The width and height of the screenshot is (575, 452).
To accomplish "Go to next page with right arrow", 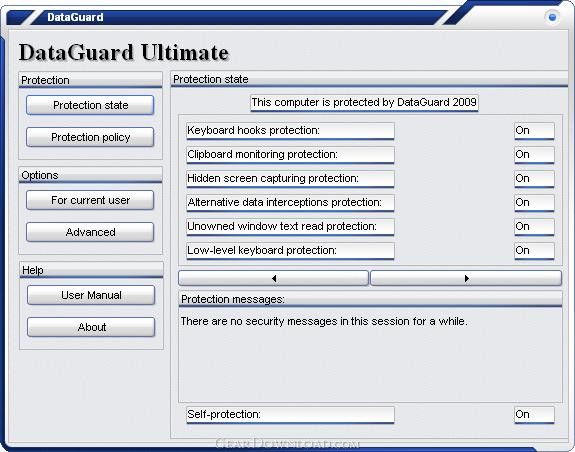I will point(466,278).
